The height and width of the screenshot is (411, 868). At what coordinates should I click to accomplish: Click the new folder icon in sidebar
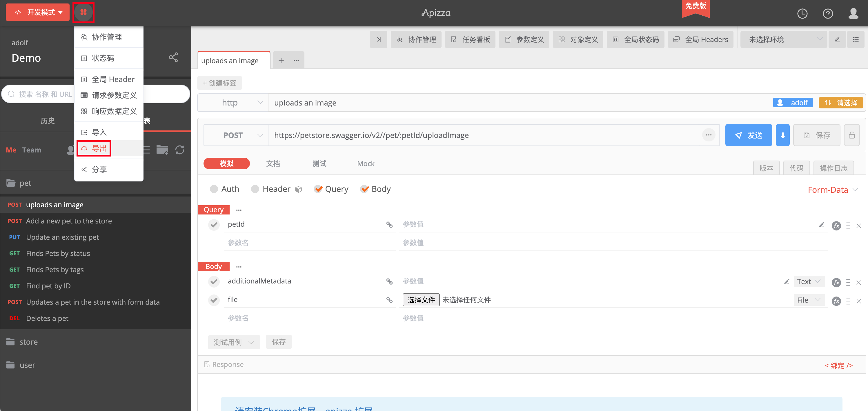(162, 150)
